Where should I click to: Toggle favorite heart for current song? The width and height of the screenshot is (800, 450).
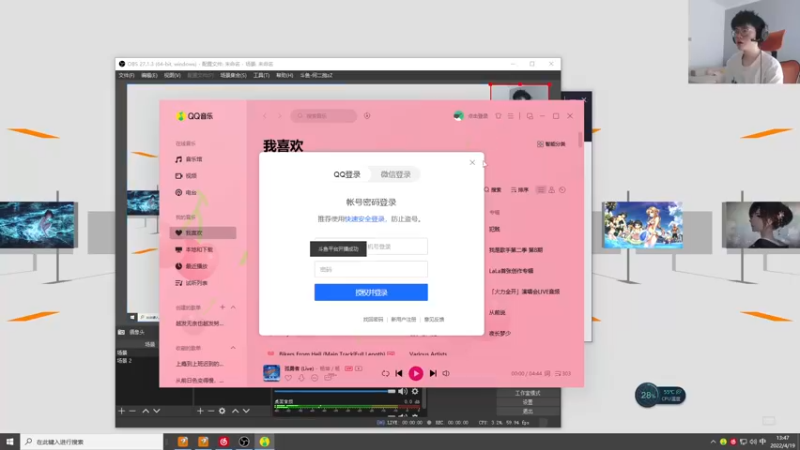pyautogui.click(x=288, y=378)
